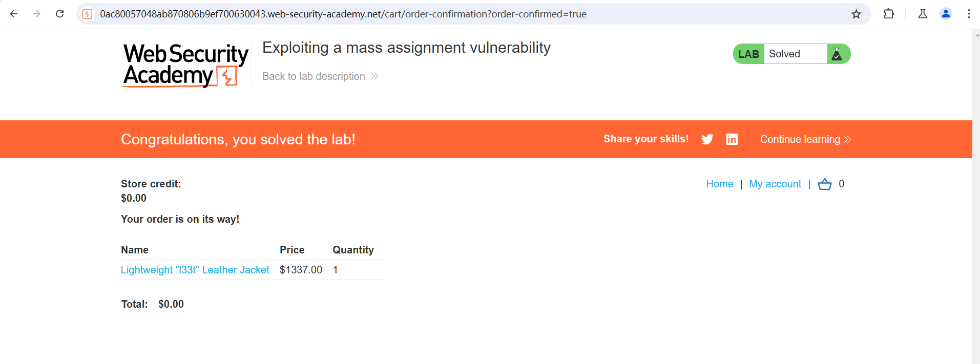Open the browser profile avatar
This screenshot has height=364, width=980.
tap(946, 14)
